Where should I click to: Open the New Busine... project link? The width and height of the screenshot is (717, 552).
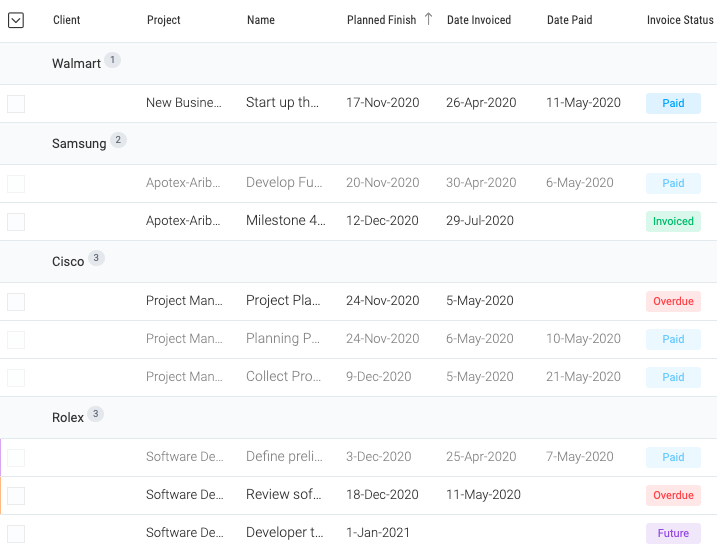(x=184, y=102)
